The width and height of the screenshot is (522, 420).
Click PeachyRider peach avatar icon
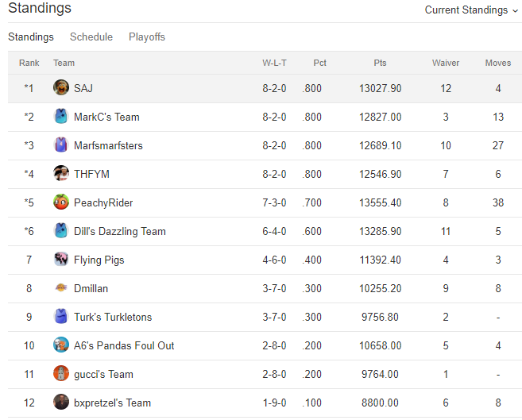[x=61, y=202]
